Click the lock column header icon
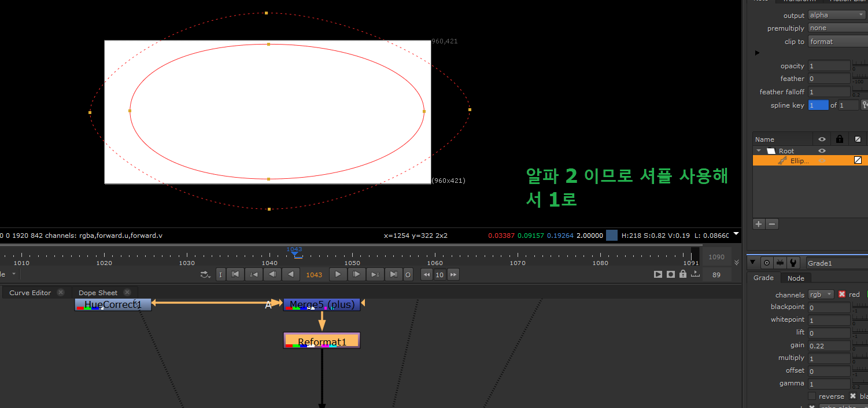Viewport: 868px width, 408px height. (840, 139)
